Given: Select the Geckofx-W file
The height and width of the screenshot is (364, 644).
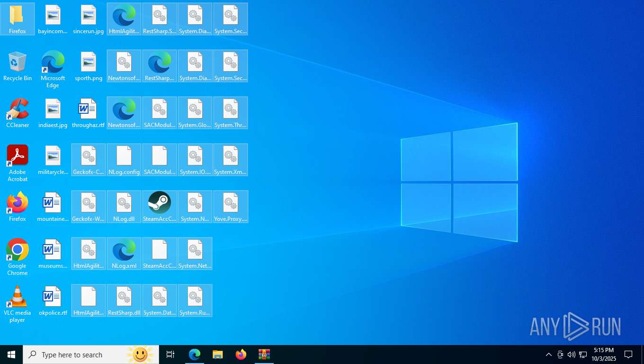Looking at the screenshot, I should (89, 207).
